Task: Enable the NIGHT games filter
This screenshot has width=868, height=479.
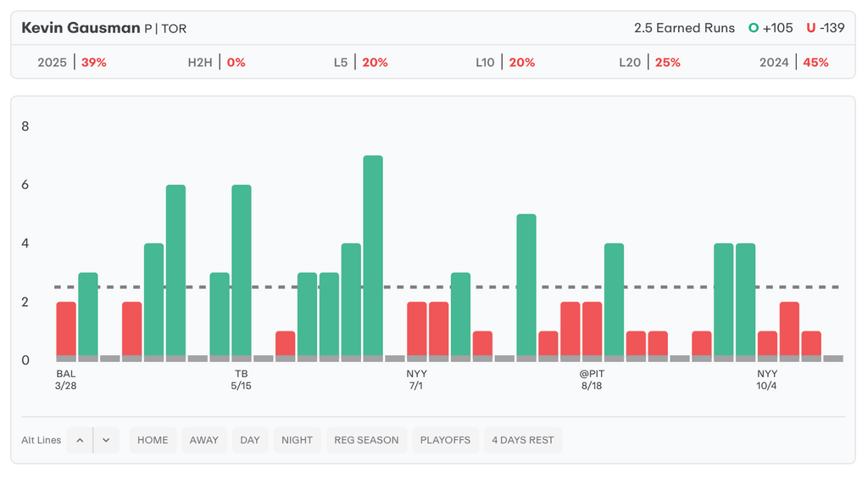Action: click(x=297, y=440)
